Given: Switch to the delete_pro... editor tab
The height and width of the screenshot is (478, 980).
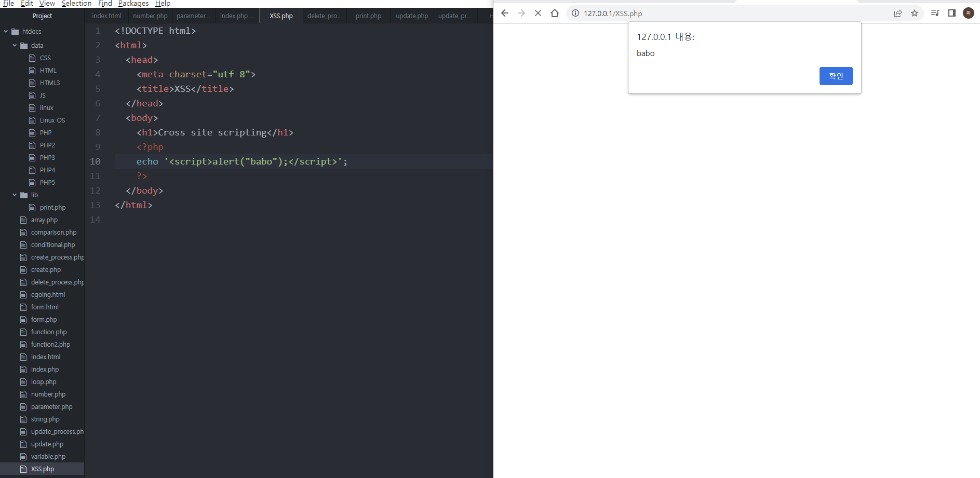Looking at the screenshot, I should click(x=325, y=16).
